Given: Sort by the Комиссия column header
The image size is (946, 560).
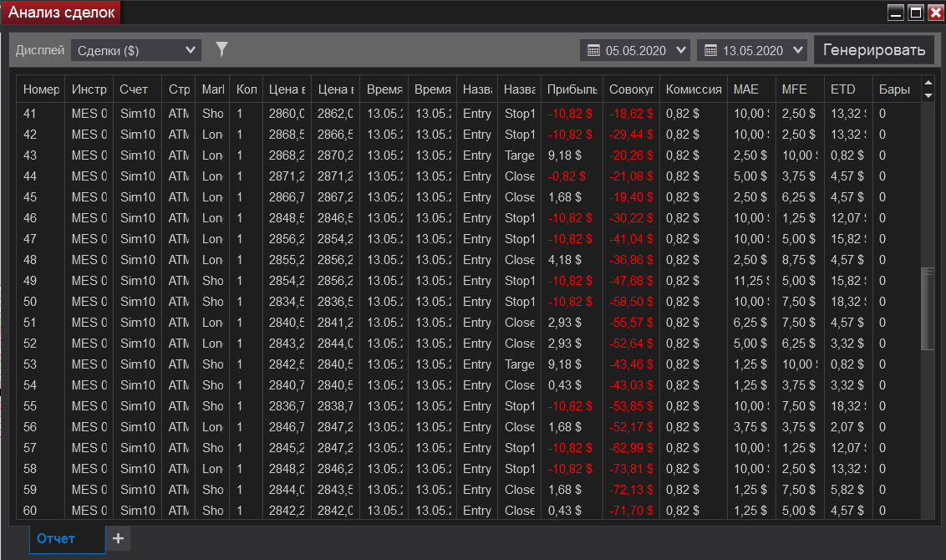Looking at the screenshot, I should coord(694,89).
